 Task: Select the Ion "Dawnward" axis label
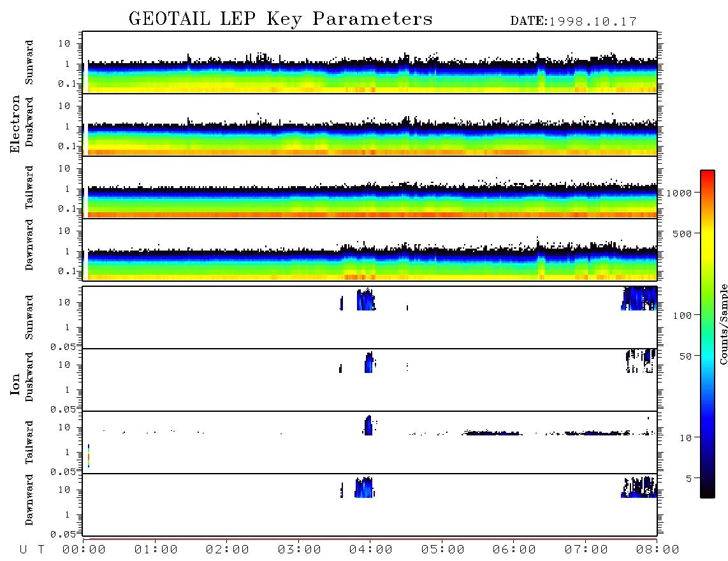[x=29, y=499]
